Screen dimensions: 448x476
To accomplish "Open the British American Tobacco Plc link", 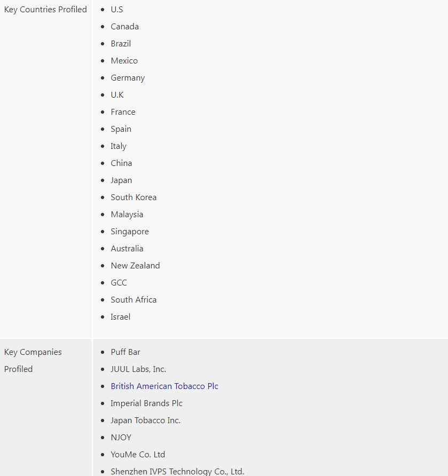I will tap(164, 386).
